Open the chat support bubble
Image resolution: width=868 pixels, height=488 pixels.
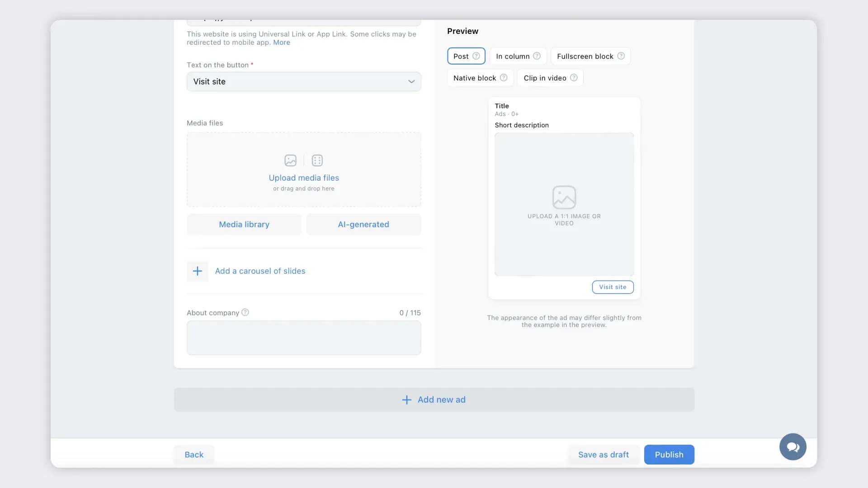(x=793, y=447)
